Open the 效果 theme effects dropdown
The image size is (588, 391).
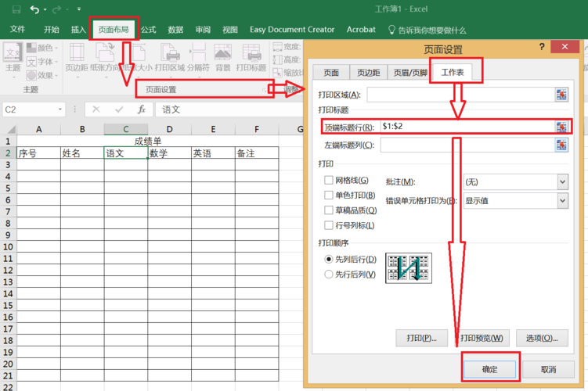(42, 75)
